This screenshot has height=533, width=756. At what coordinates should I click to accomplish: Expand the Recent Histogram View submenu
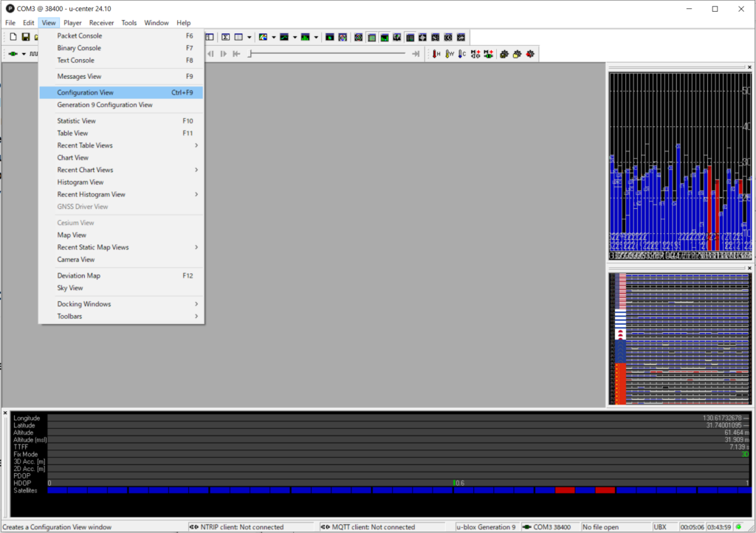tap(122, 195)
